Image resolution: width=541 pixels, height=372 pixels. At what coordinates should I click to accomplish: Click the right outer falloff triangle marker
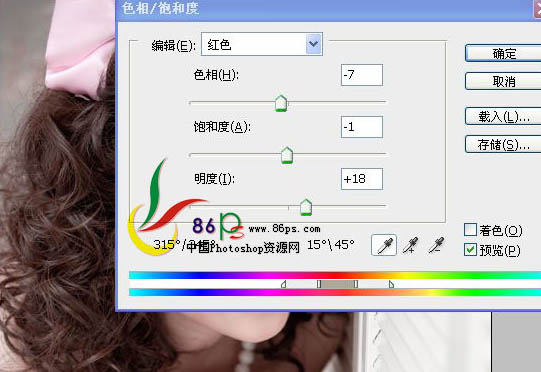pos(391,284)
